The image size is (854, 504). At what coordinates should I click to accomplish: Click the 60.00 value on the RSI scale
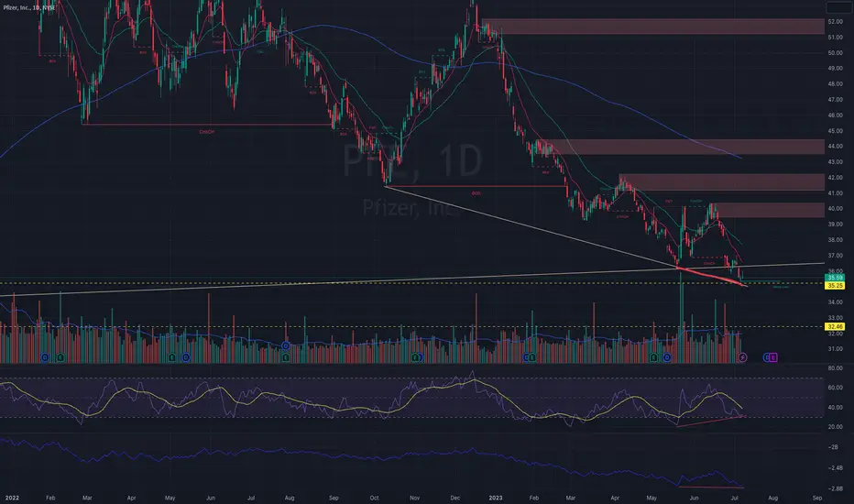coord(835,388)
